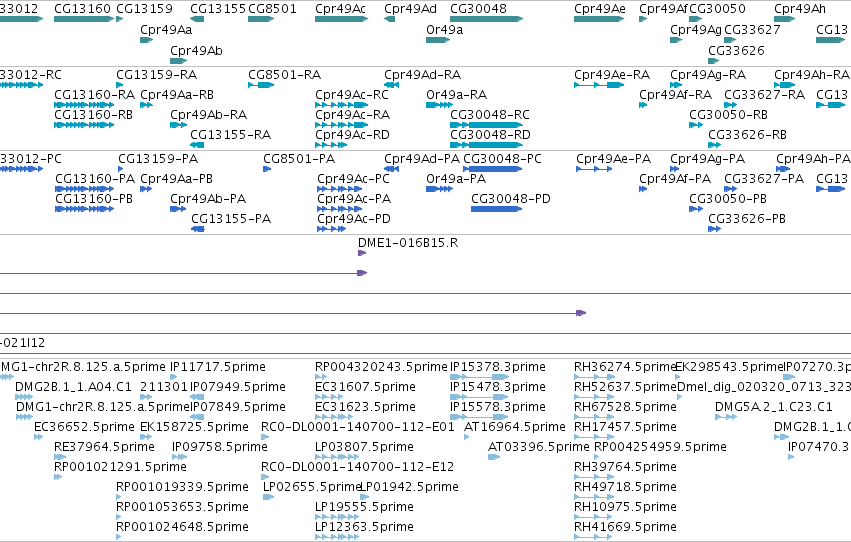Select the Cpr49Ab gene label
The width and height of the screenshot is (851, 542).
pyautogui.click(x=196, y=50)
